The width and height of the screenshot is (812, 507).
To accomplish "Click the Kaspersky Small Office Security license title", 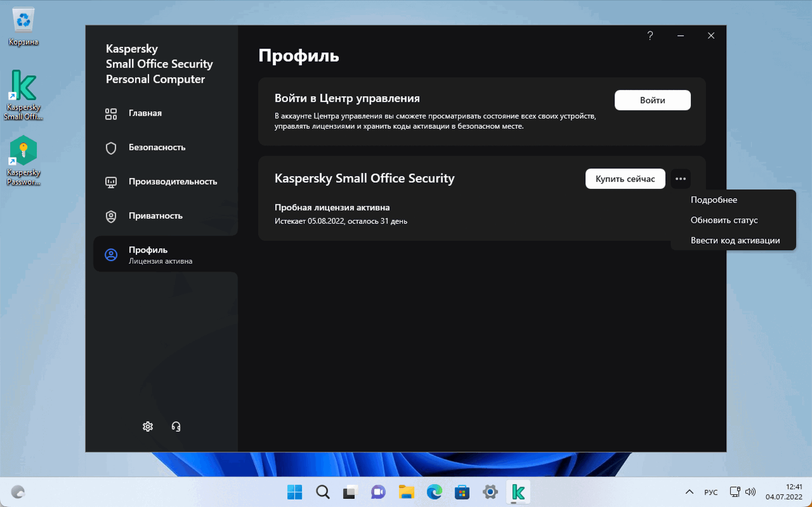I will click(x=364, y=179).
